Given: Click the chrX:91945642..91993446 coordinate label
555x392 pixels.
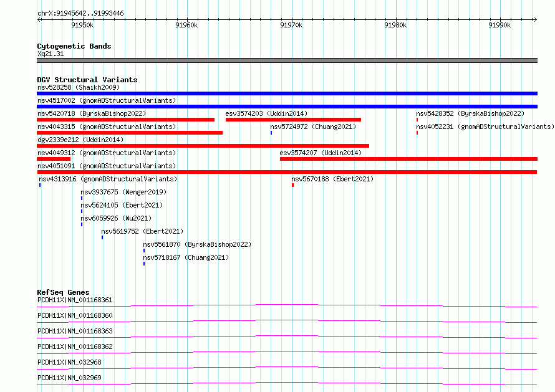Looking at the screenshot, I should click(80, 13).
